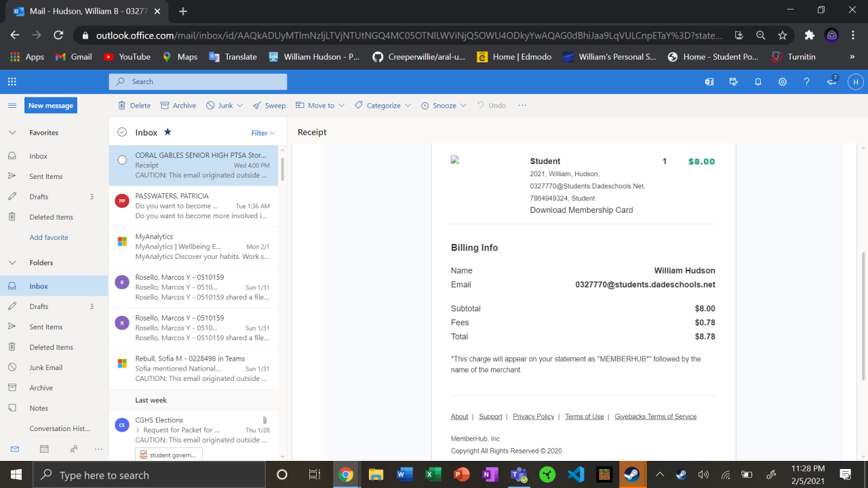Screen dimensions: 868x488
Task: Click the Sweep toolbar button
Action: pyautogui.click(x=269, y=106)
